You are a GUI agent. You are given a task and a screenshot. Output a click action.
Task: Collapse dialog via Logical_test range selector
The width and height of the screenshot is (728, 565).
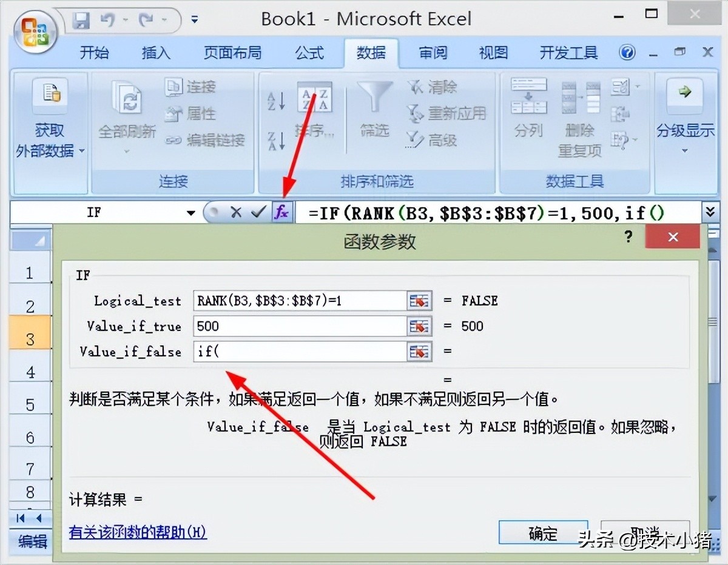pyautogui.click(x=419, y=301)
